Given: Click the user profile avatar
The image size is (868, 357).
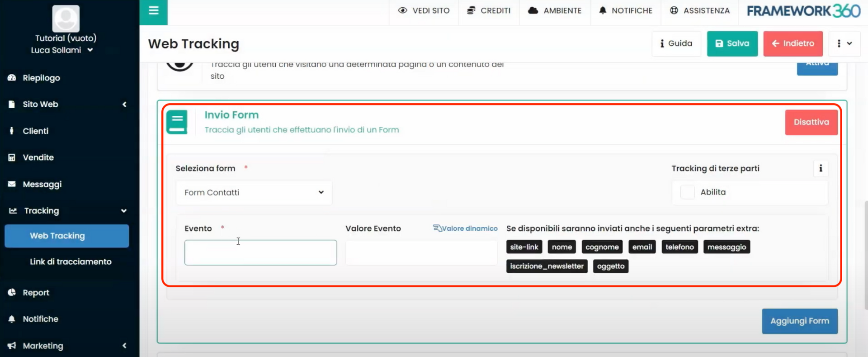Looking at the screenshot, I should click(x=66, y=19).
